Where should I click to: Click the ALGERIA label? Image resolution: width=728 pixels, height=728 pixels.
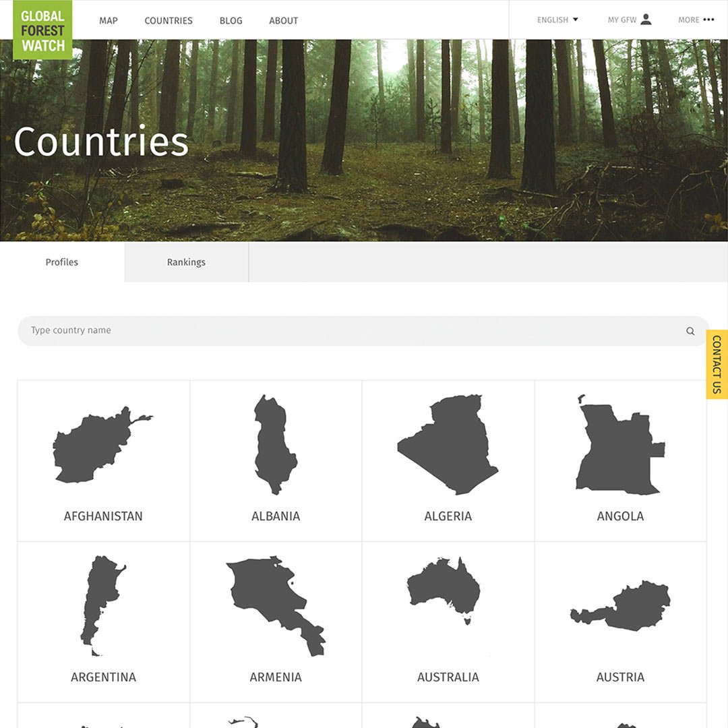(x=448, y=516)
